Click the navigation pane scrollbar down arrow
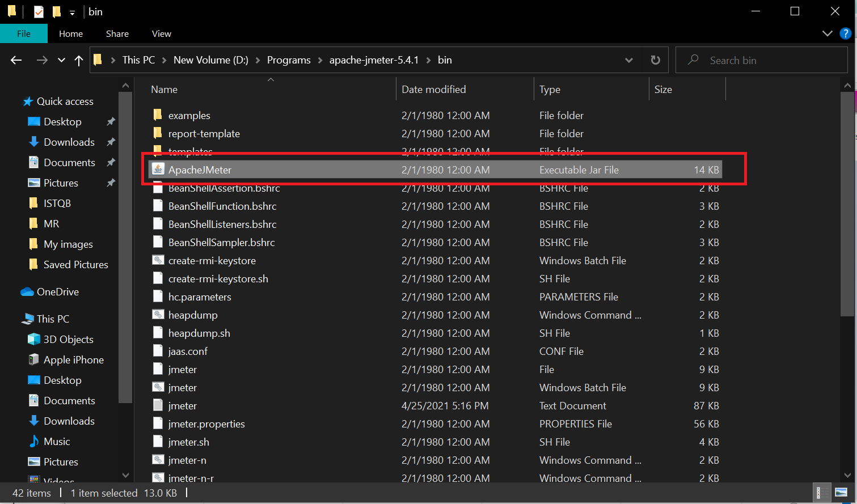 point(125,475)
